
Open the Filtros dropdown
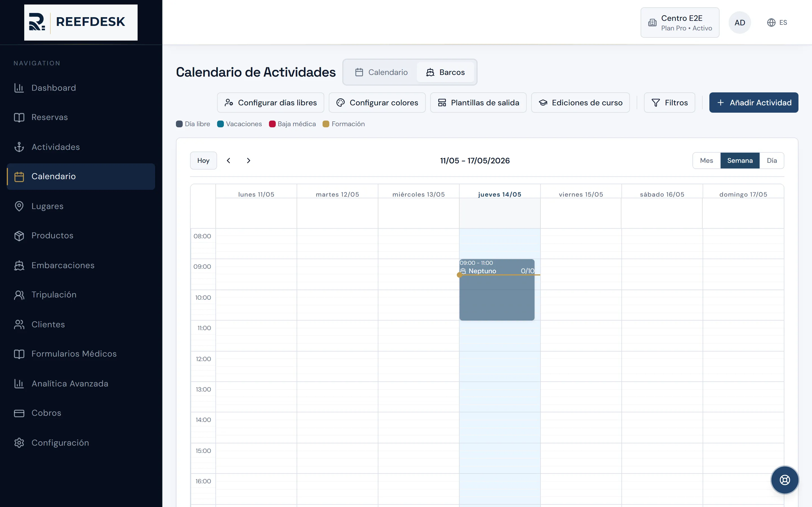tap(669, 103)
